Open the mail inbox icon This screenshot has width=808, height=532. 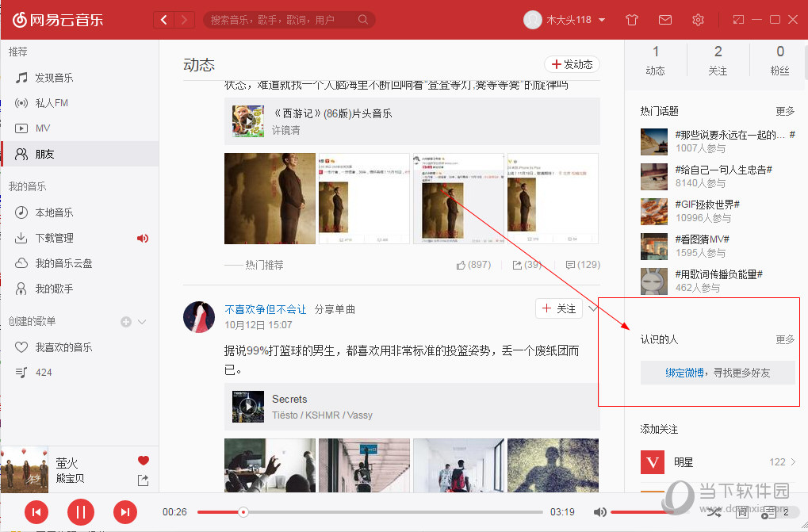point(664,19)
